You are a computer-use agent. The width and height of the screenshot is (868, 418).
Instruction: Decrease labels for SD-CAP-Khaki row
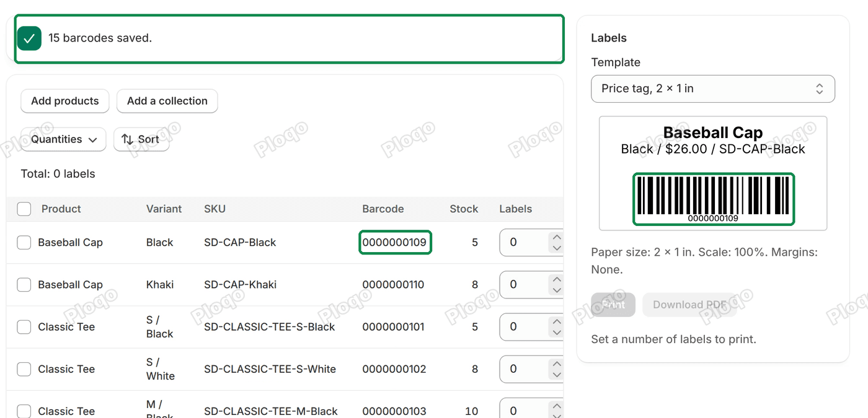coord(556,290)
